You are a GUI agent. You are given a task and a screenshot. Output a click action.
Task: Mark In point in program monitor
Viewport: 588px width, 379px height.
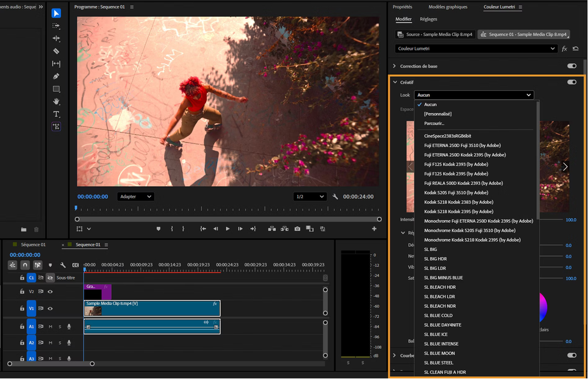click(x=172, y=229)
